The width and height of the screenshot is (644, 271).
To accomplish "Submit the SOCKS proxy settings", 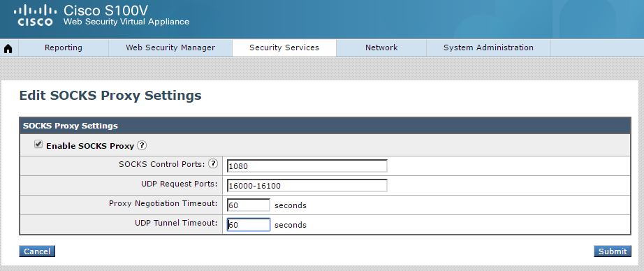I will [613, 251].
